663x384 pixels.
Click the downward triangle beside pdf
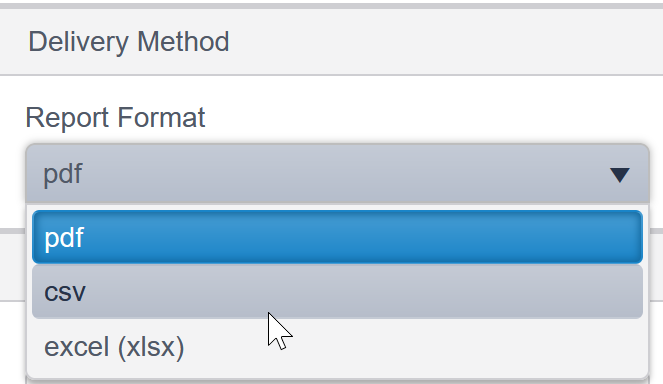[x=620, y=175]
